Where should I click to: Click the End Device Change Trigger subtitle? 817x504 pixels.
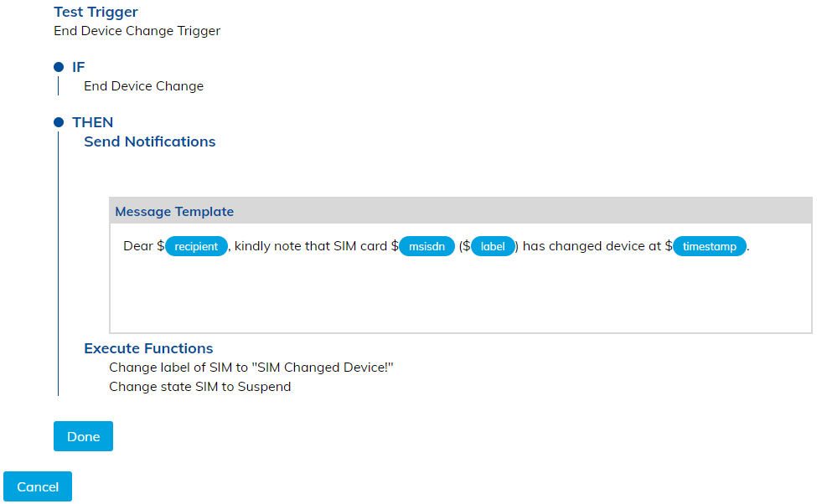[x=137, y=31]
